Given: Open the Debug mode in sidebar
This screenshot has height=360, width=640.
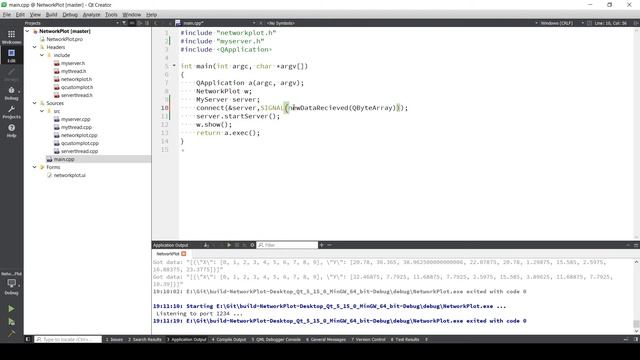Looking at the screenshot, I should click(11, 93).
